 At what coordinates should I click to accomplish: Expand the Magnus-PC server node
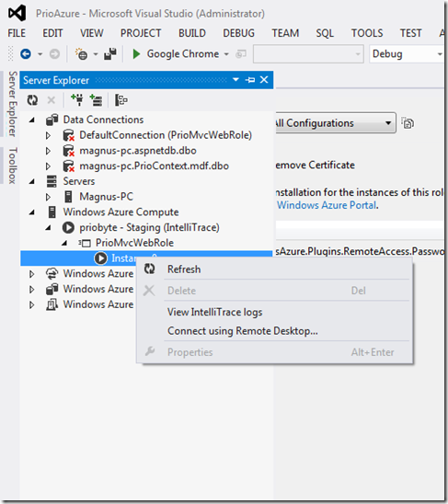(48, 197)
